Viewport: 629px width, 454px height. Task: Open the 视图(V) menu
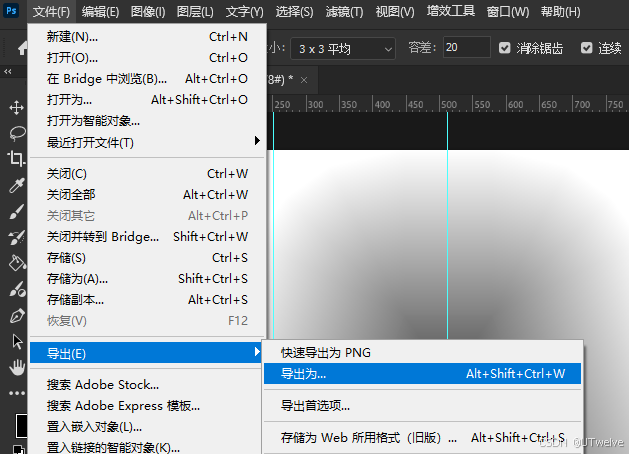pyautogui.click(x=395, y=12)
